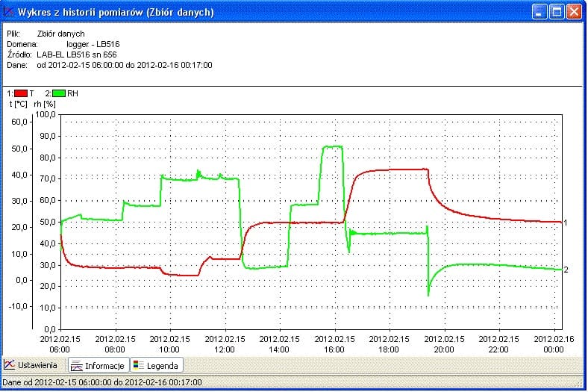
Task: Show the Legenda tab
Action: (157, 365)
